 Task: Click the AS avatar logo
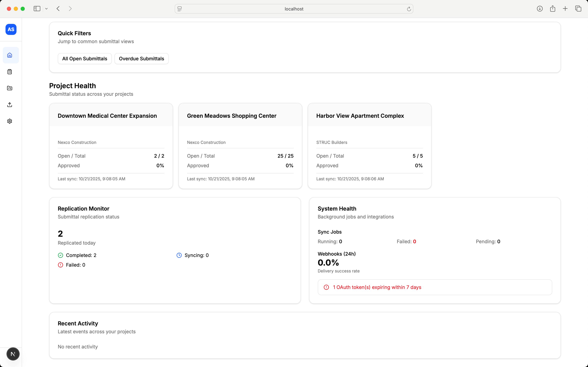click(11, 29)
